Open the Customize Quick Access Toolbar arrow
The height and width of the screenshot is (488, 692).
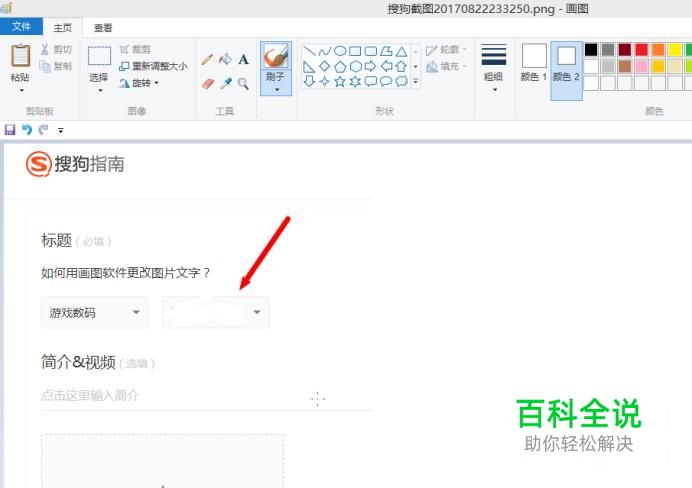pos(60,130)
